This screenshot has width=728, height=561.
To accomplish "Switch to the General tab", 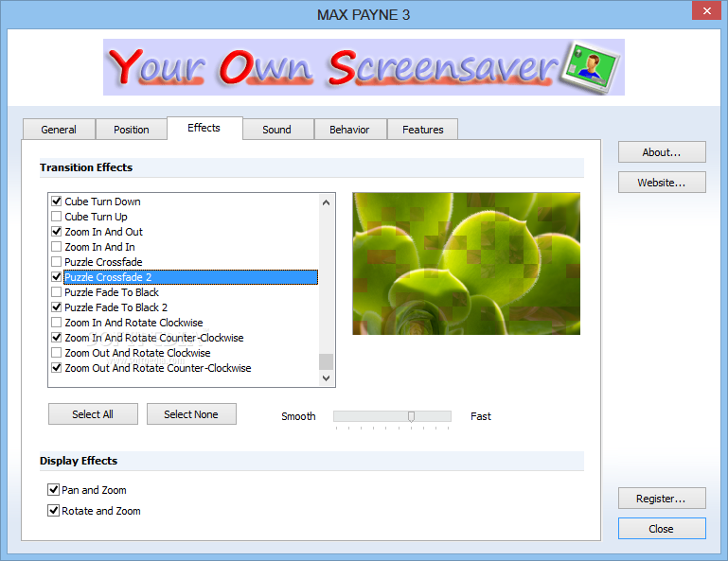I will click(x=59, y=130).
